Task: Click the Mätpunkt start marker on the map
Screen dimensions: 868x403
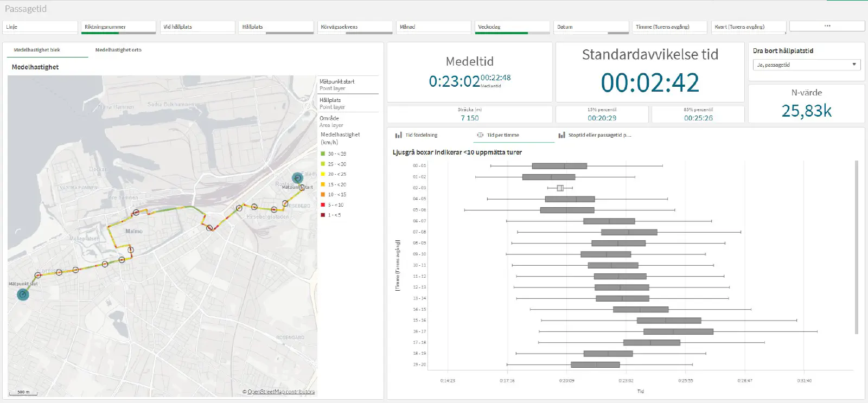Action: pos(297,178)
